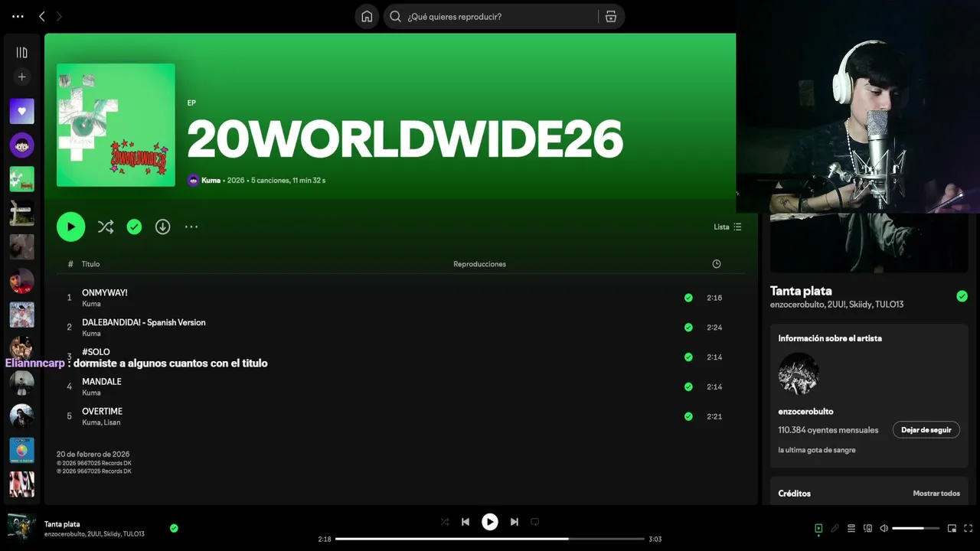Open Tanta plata title in bottom bar
The height and width of the screenshot is (551, 980).
(x=62, y=524)
